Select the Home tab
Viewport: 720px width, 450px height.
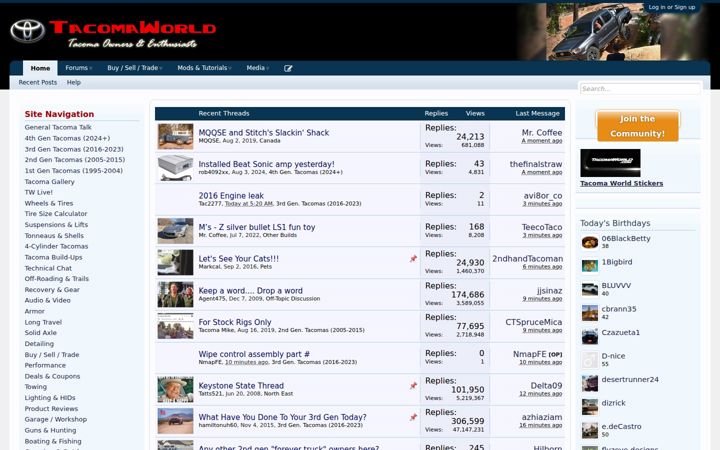(x=40, y=68)
